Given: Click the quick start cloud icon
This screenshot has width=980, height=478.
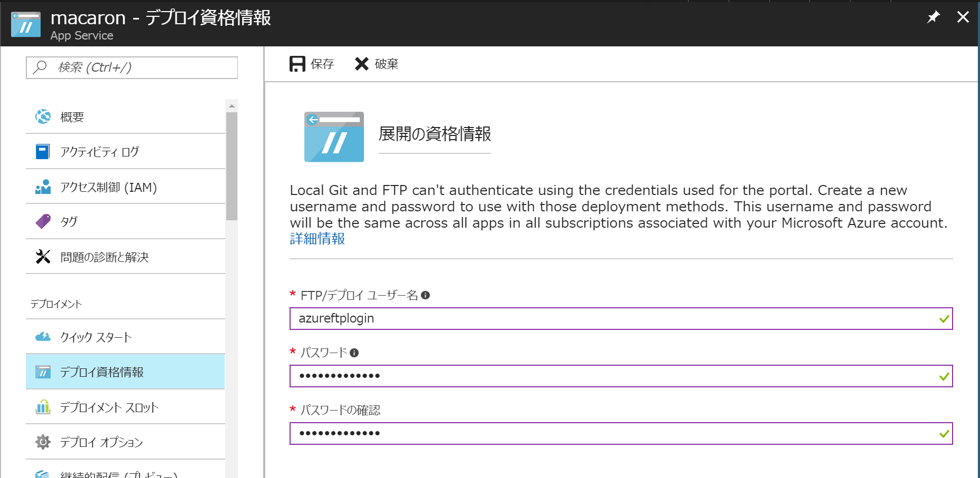Looking at the screenshot, I should pyautogui.click(x=43, y=337).
